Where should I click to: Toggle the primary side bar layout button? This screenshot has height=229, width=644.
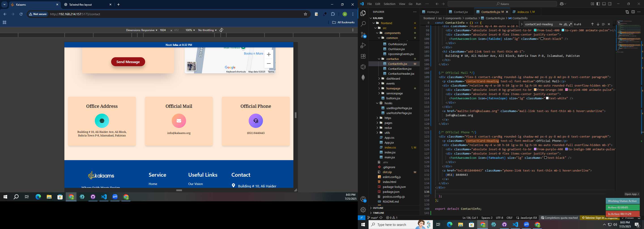598,4
